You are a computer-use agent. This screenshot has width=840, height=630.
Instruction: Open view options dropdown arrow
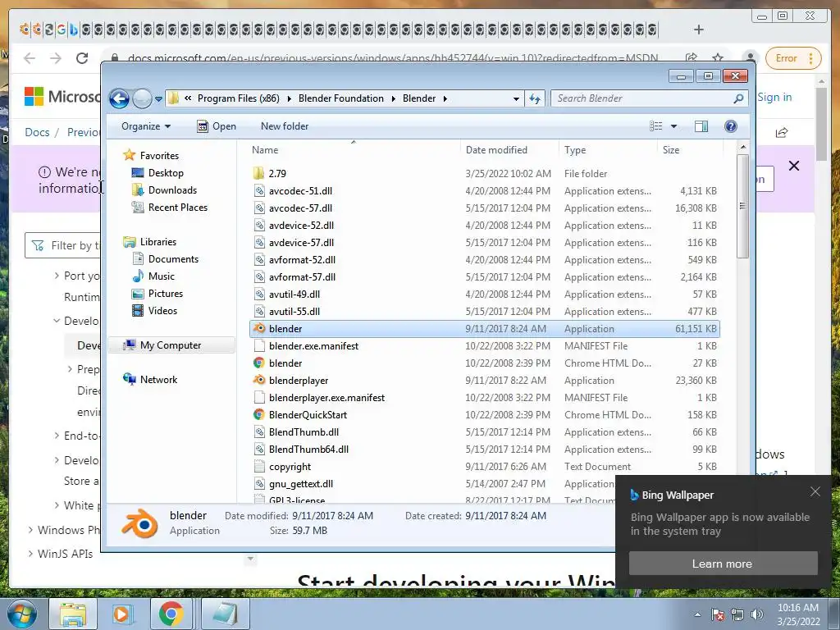674,126
